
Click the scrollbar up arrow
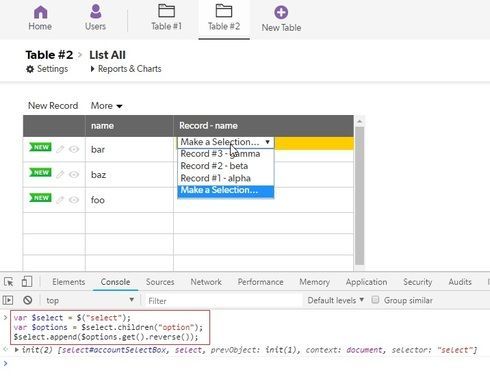[x=359, y=121]
